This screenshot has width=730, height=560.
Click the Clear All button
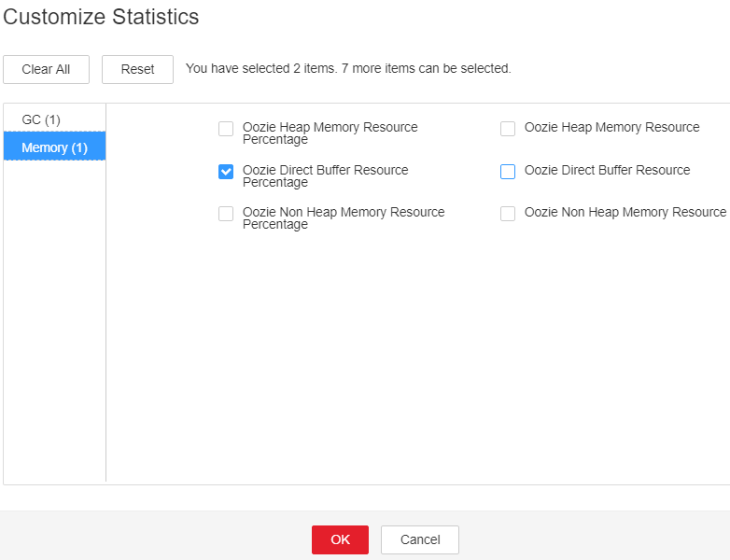click(46, 69)
